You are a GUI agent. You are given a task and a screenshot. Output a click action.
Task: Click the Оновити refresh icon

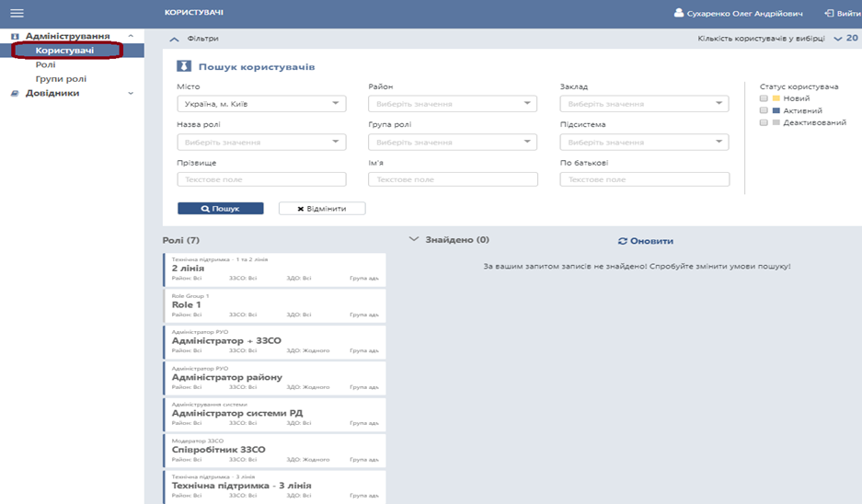(623, 241)
